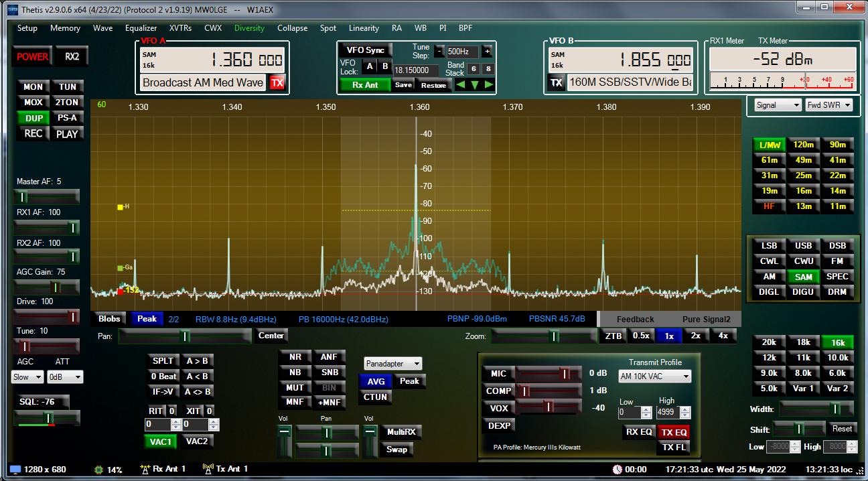Select the 20k filter width button
868x481 pixels.
(x=769, y=342)
